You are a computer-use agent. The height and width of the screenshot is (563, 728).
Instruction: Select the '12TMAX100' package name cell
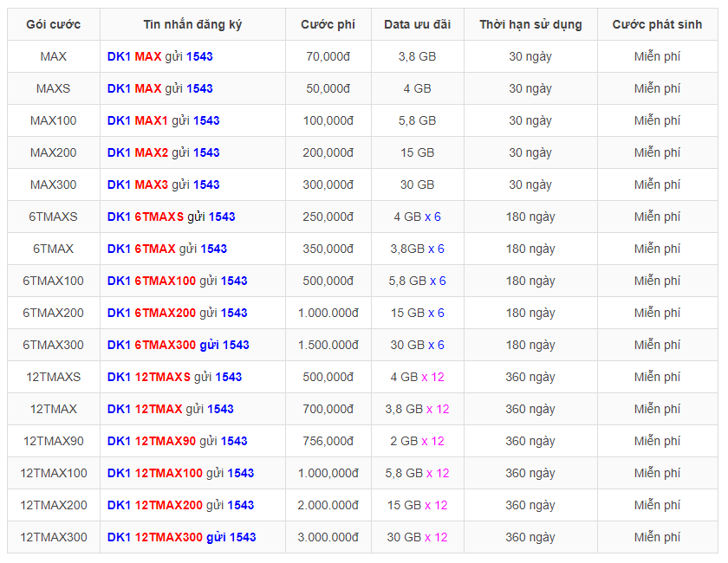click(x=54, y=473)
